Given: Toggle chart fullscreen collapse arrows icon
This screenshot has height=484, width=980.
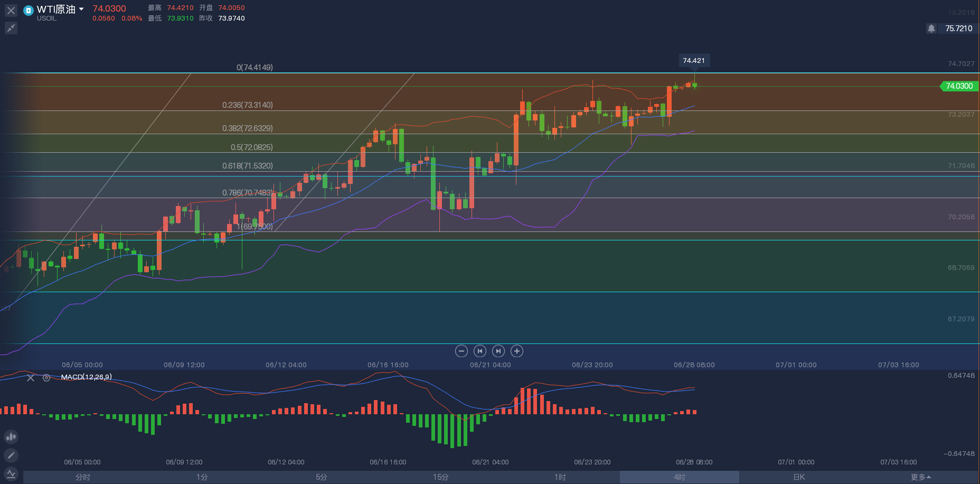Looking at the screenshot, I should coord(11,28).
